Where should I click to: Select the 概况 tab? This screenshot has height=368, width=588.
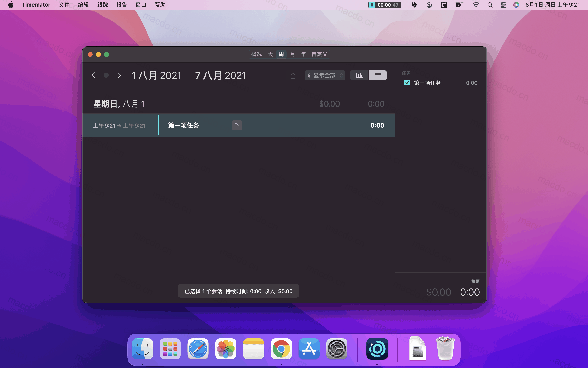coord(256,54)
